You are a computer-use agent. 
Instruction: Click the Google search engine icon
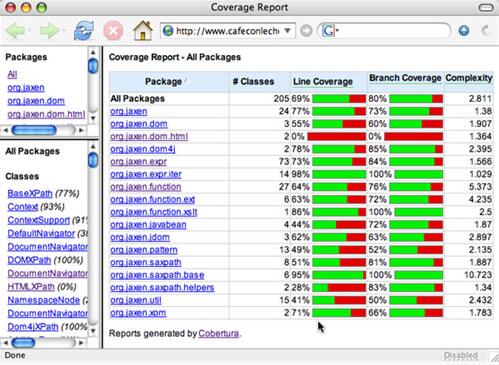pyautogui.click(x=329, y=31)
